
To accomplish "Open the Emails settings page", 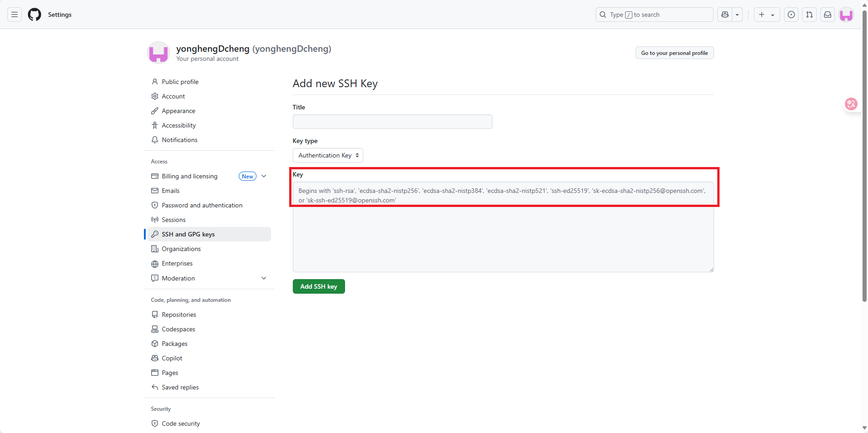I will point(171,191).
